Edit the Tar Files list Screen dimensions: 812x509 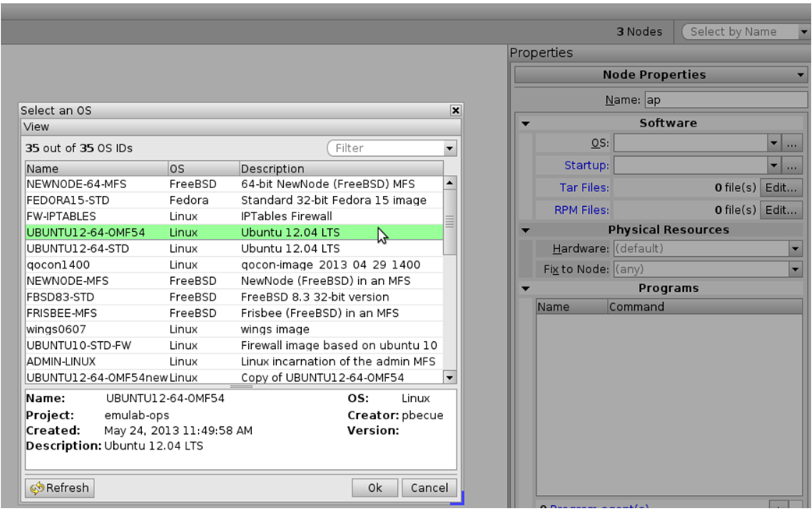(x=781, y=187)
